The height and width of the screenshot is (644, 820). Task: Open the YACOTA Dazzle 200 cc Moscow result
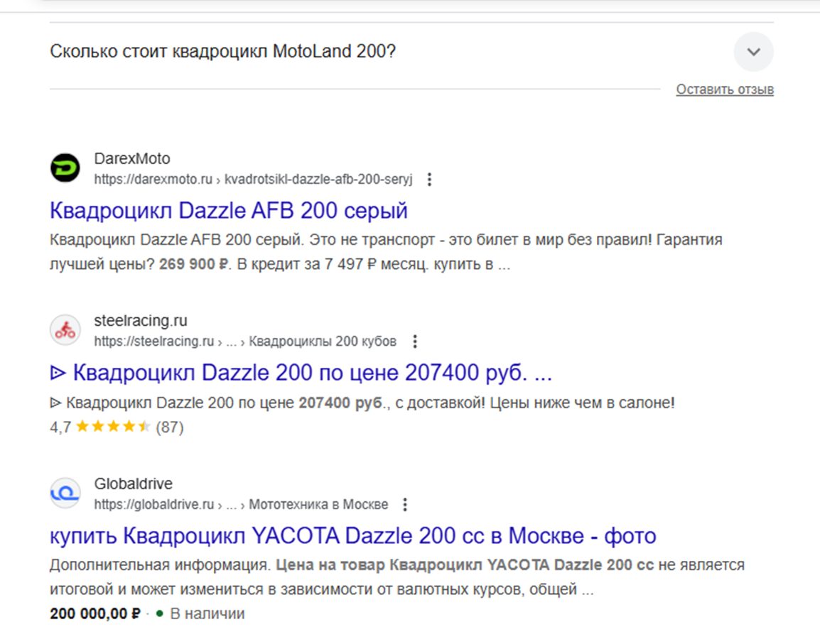[352, 535]
